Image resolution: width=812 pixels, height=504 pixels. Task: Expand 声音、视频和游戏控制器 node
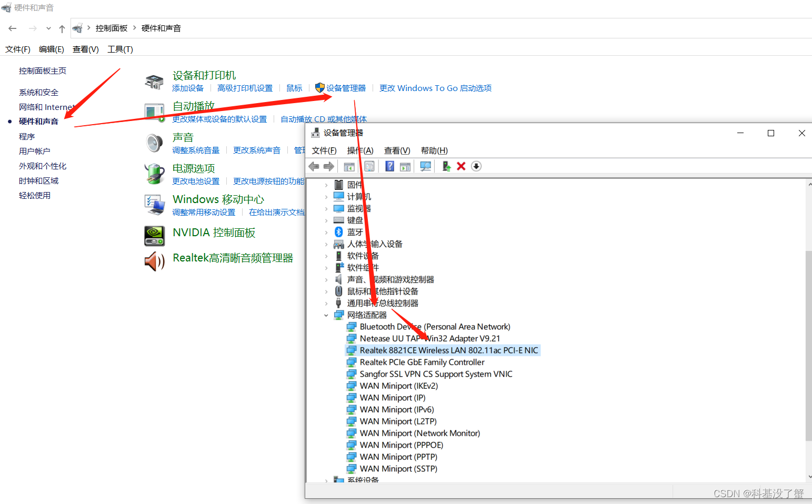pyautogui.click(x=326, y=280)
